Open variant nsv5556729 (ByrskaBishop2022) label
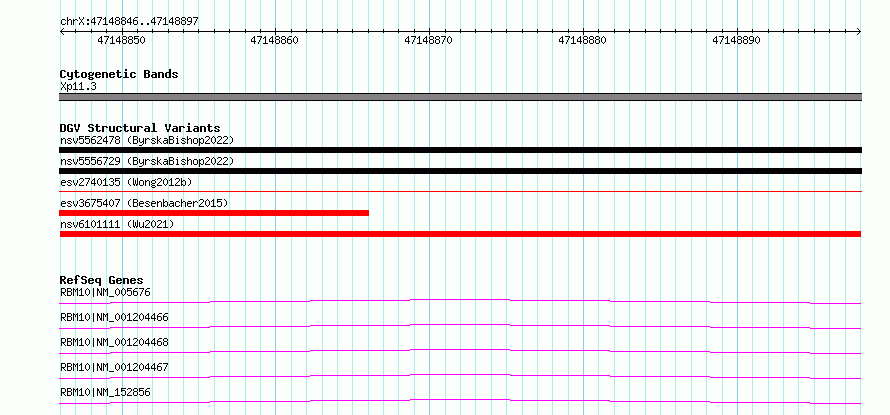Image resolution: width=890 pixels, height=415 pixels. click(x=146, y=161)
